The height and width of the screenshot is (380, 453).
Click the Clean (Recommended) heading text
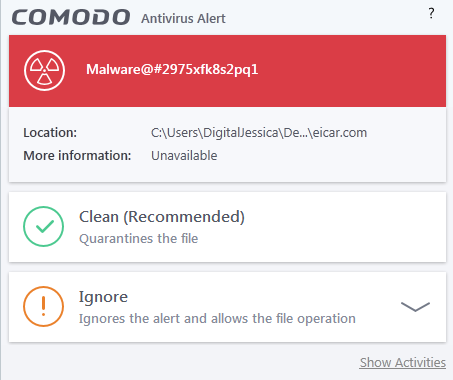(162, 217)
